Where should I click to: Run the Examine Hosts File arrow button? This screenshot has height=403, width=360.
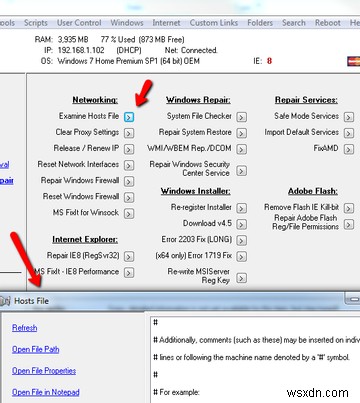129,117
